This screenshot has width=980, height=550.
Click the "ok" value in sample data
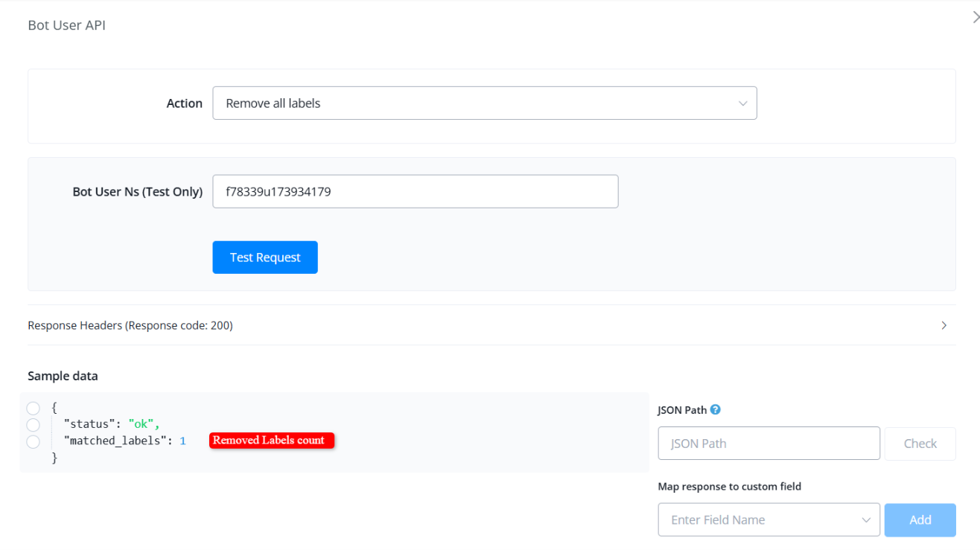[141, 424]
